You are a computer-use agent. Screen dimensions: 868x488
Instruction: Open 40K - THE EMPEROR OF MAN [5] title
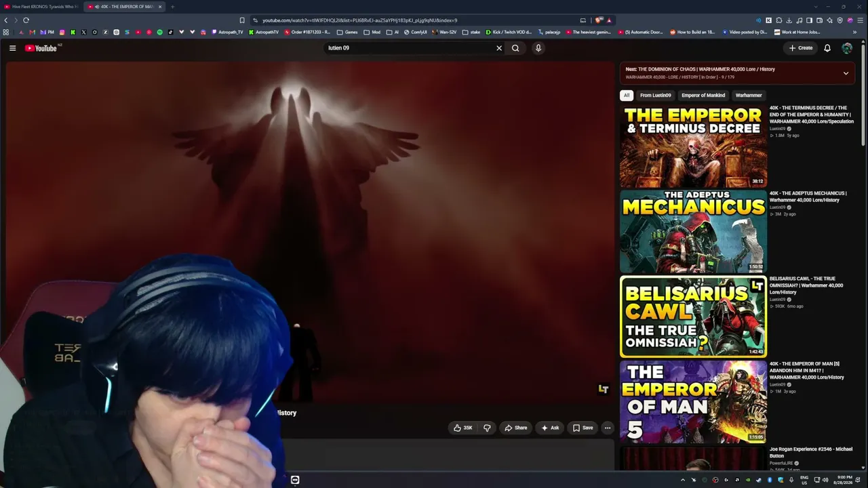click(x=806, y=370)
